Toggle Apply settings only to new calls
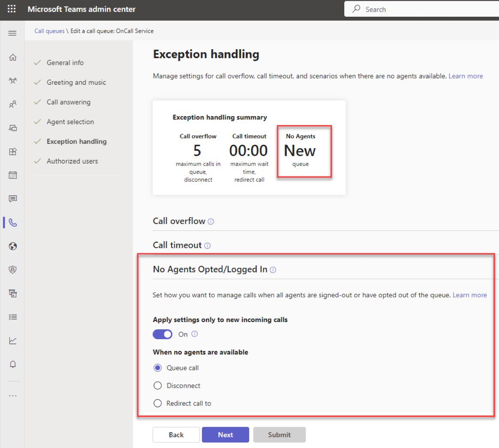Screen dimensions: 499x448 coord(162,334)
